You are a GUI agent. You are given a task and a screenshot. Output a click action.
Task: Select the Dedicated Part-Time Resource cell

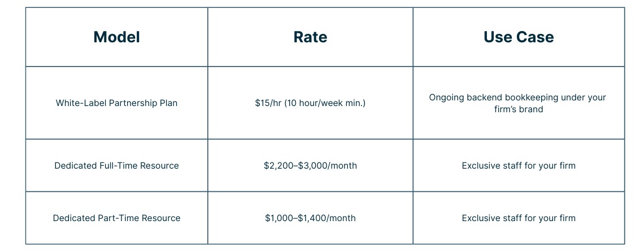pos(116,218)
